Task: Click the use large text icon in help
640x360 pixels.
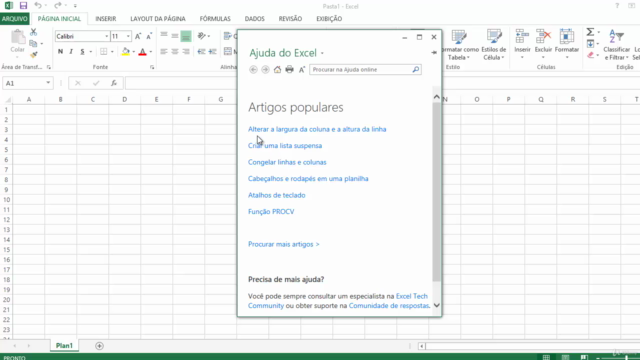Action: coord(302,69)
